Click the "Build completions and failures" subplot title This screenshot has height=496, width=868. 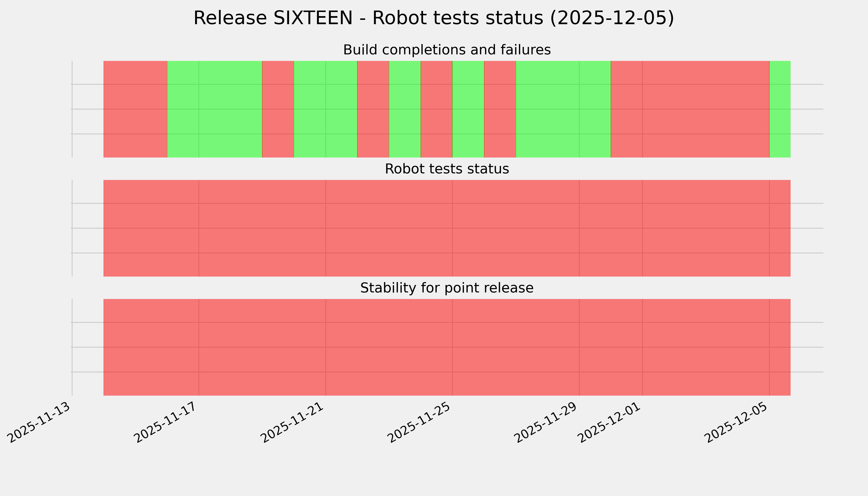[x=447, y=50]
